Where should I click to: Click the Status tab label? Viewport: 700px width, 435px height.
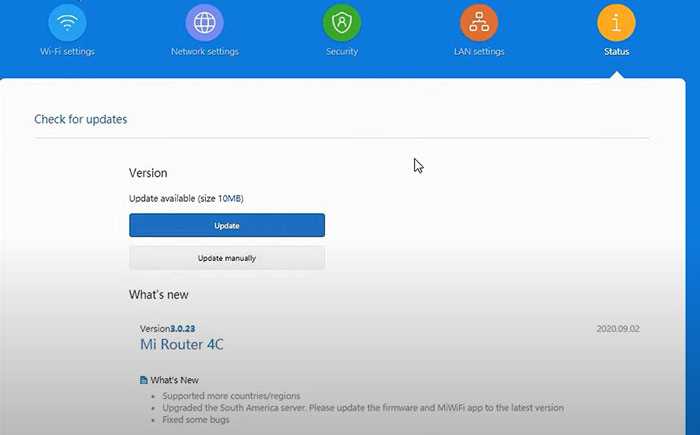pos(617,51)
